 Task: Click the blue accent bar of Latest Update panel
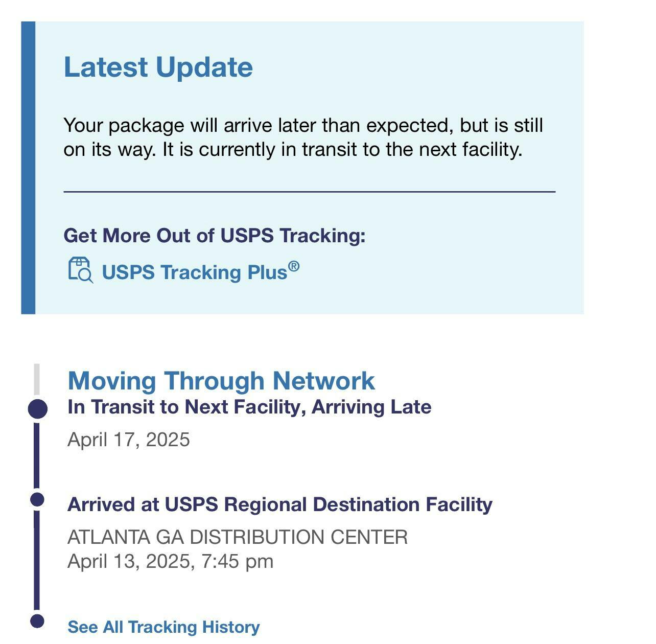tap(28, 168)
